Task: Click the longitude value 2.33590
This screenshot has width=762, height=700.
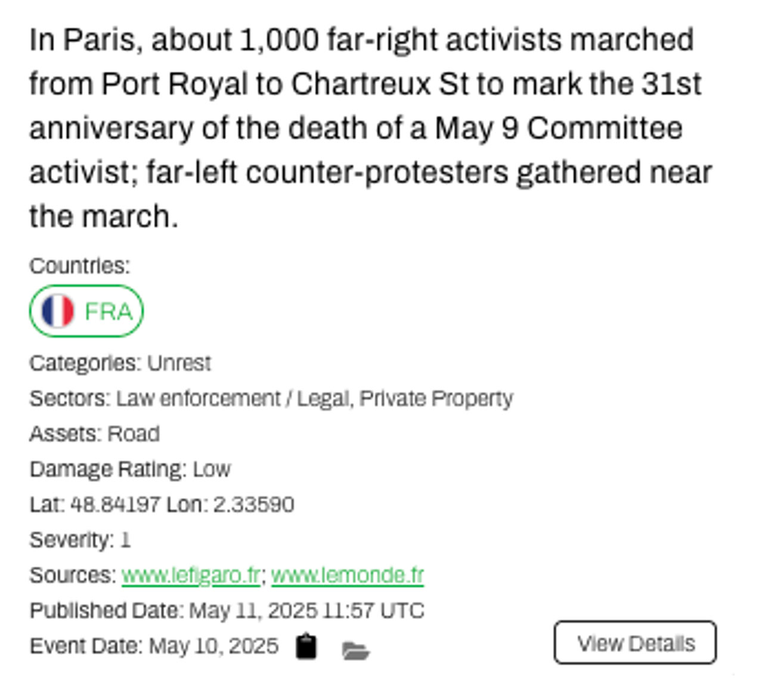Action: point(253,504)
